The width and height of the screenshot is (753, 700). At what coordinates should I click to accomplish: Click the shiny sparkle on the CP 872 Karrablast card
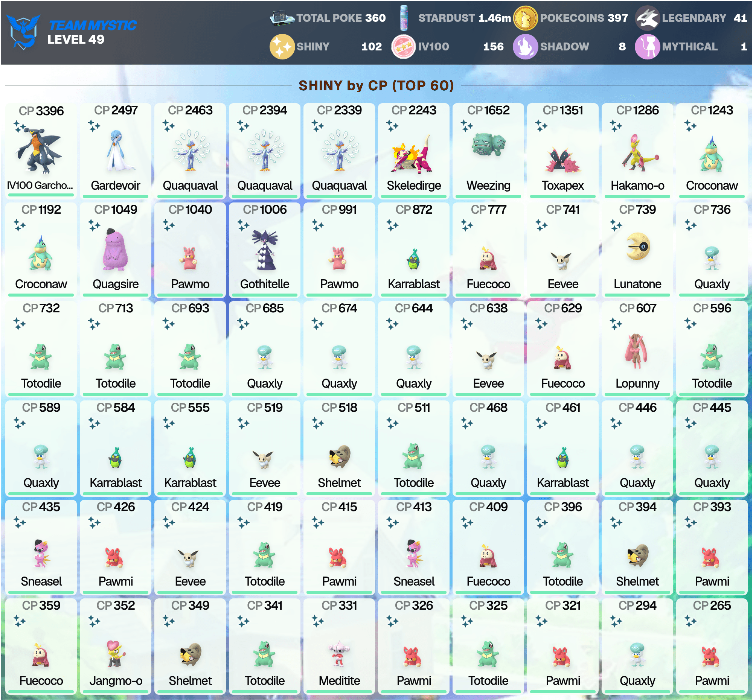tap(392, 225)
